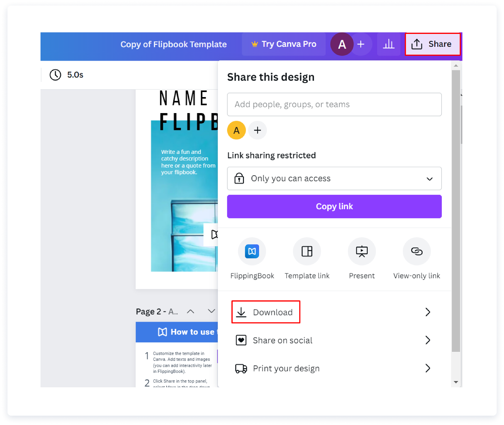This screenshot has width=504, height=425.
Task: Open Present mode icon
Action: 362,251
